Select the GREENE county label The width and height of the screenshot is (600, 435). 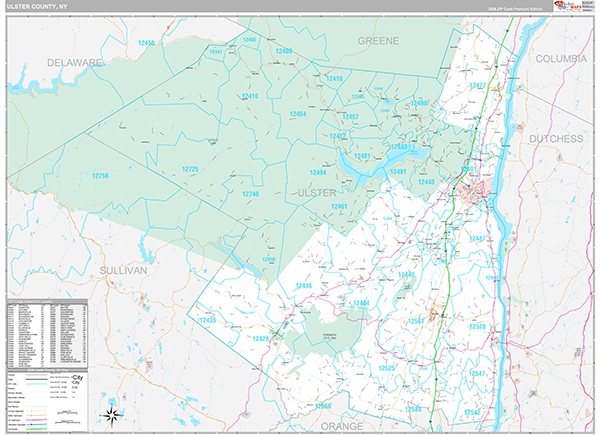(378, 41)
